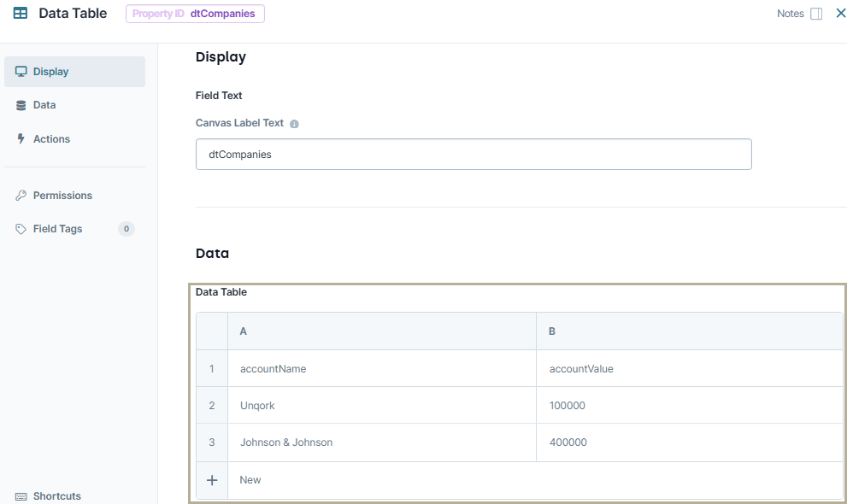This screenshot has height=504, width=847.
Task: Click the Field Tags tag icon
Action: pyautogui.click(x=20, y=228)
